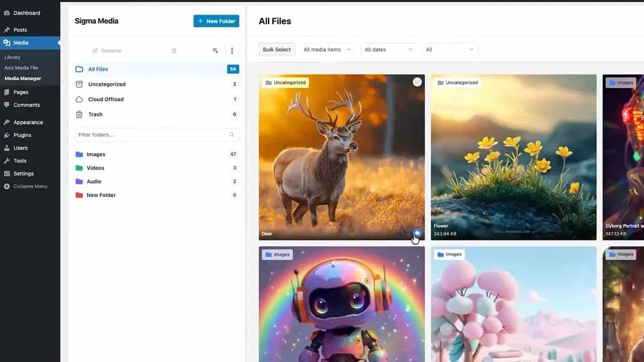This screenshot has width=644, height=362.
Task: Click the trash icon to delete selected folder
Action: click(x=174, y=50)
